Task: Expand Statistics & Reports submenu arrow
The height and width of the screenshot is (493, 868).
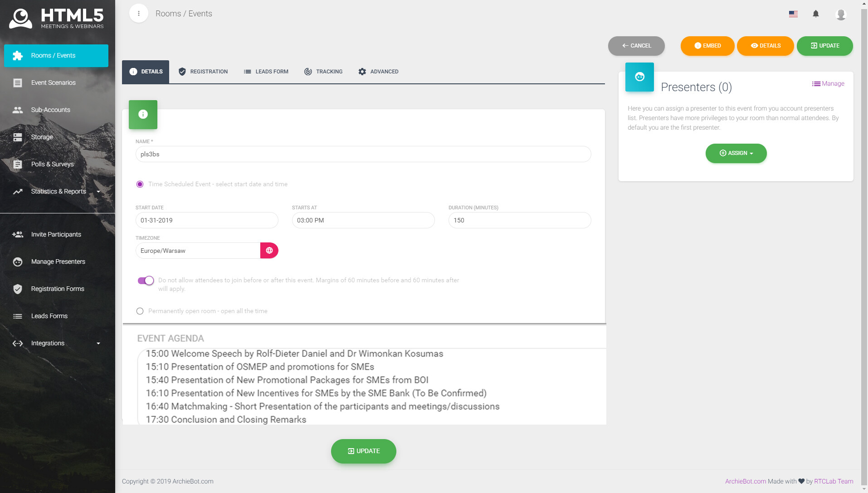Action: [x=98, y=192]
